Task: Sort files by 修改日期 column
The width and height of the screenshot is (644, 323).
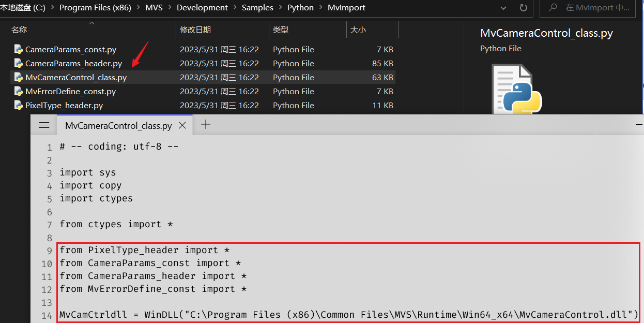Action: (x=195, y=30)
